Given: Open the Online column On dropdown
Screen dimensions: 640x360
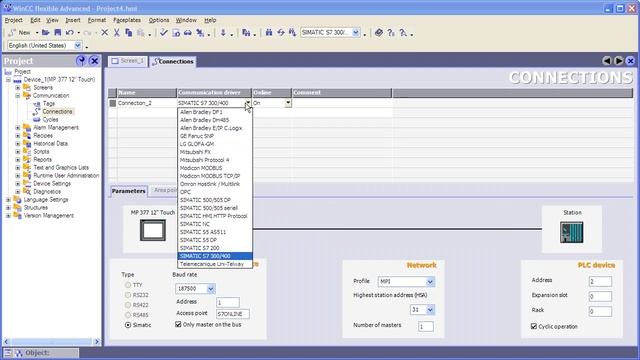Looking at the screenshot, I should point(288,103).
